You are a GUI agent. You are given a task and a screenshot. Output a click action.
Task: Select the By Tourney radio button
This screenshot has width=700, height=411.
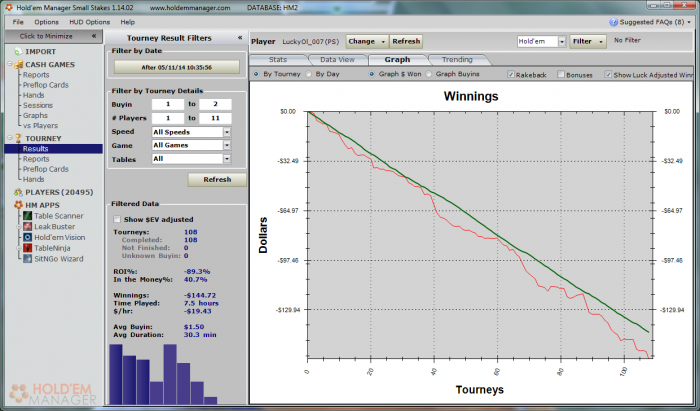(256, 74)
